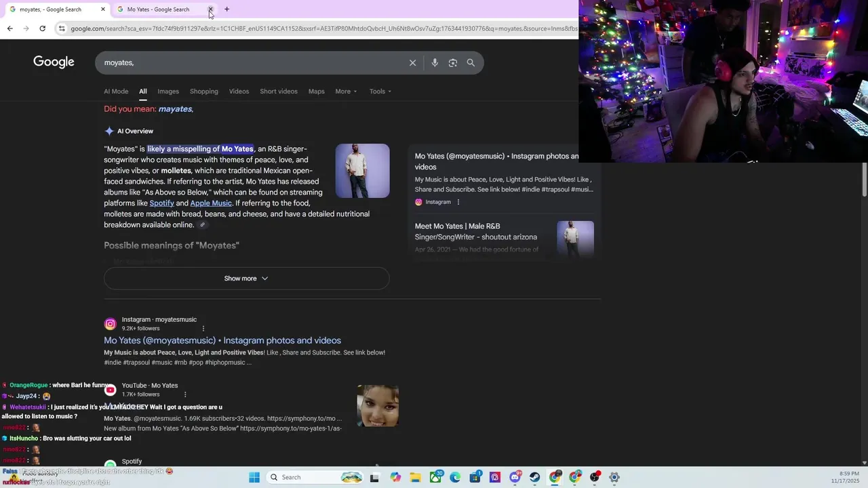Go to Google home via logo
The image size is (868, 488).
pos(54,62)
